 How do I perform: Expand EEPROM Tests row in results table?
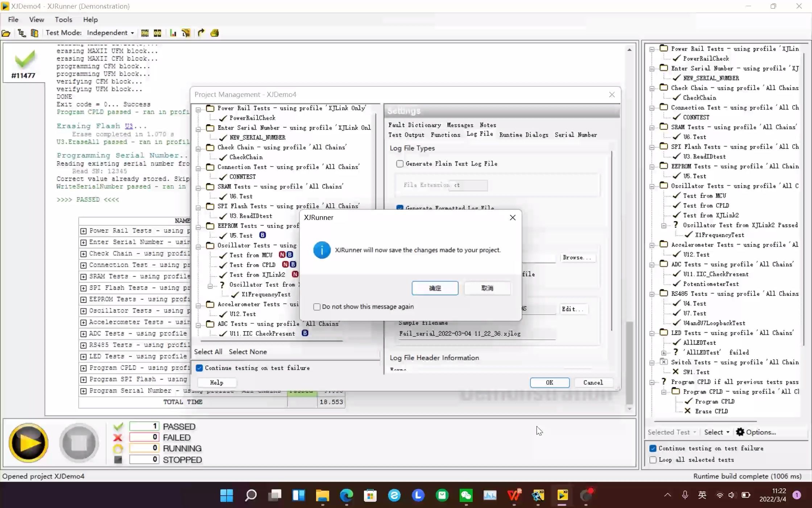[x=83, y=300]
